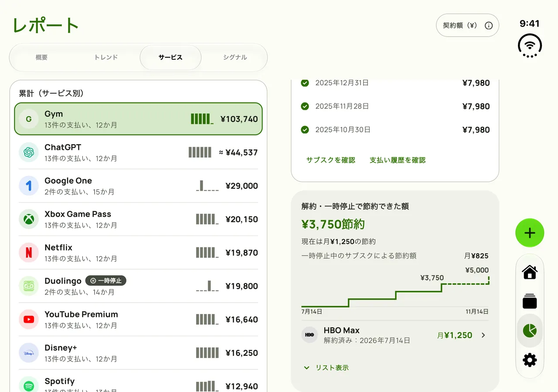Click the 支払い履歴を確認 link
558x392 pixels.
pyautogui.click(x=398, y=160)
